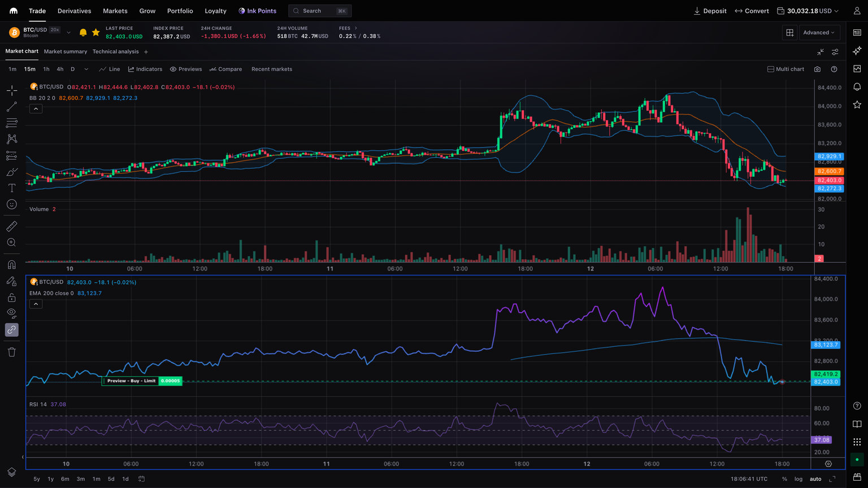Viewport: 868px width, 488px height.
Task: Collapse the EMA 200 indicator legend
Action: coord(36,304)
